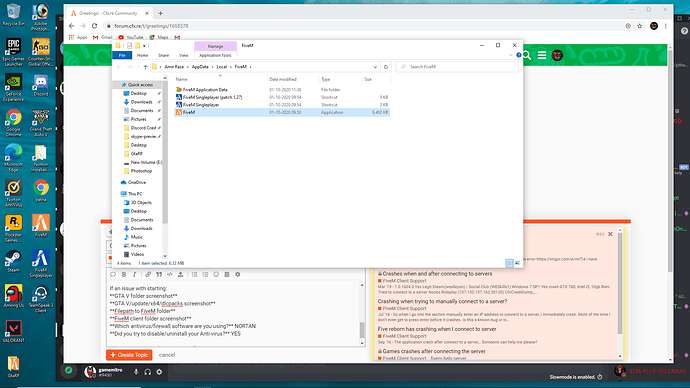Switch to large icons view in status bar
This screenshot has height=388, width=690.
(518, 263)
